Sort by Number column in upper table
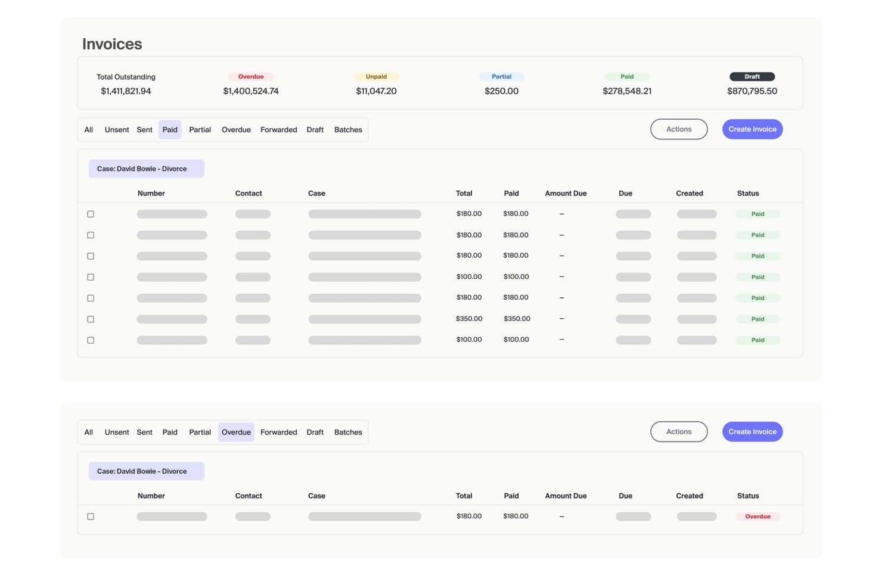This screenshot has height=588, width=882. click(151, 194)
